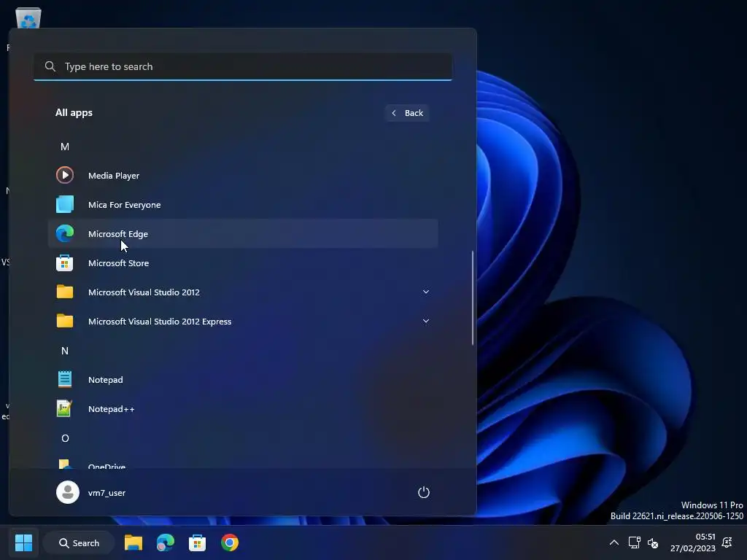Image resolution: width=747 pixels, height=560 pixels.
Task: Open Media Player from the app list
Action: [242, 175]
